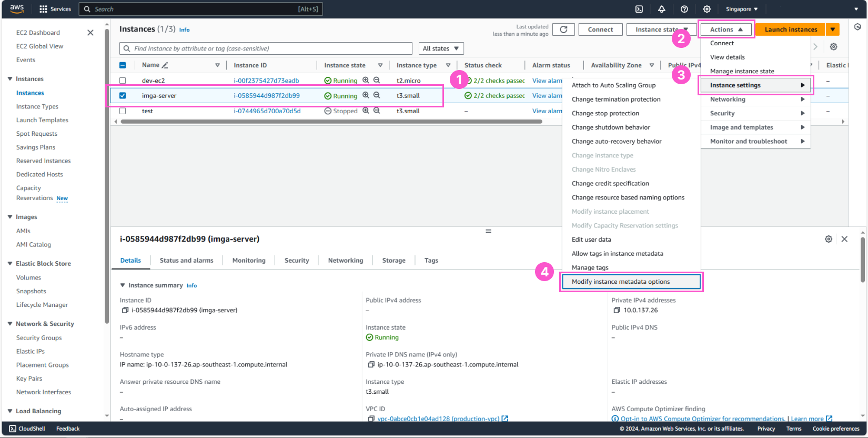Zoom in filter for dev-ec2 state
The height and width of the screenshot is (438, 868).
(366, 81)
